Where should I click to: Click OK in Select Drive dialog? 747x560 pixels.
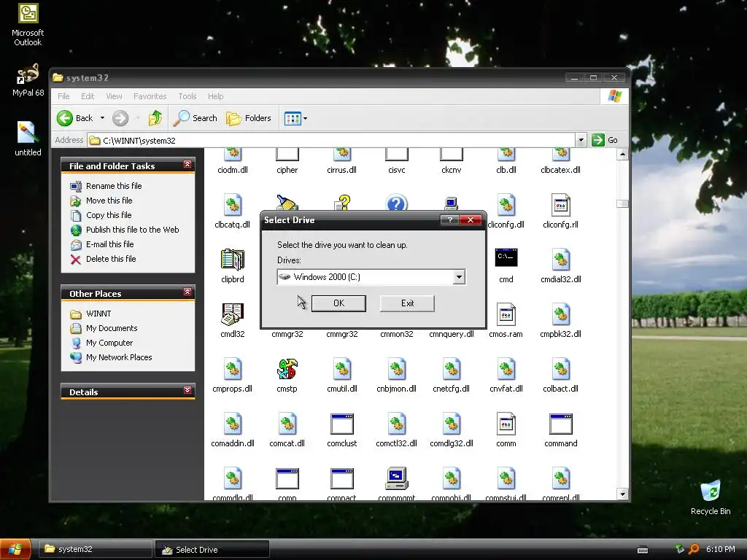click(x=338, y=303)
